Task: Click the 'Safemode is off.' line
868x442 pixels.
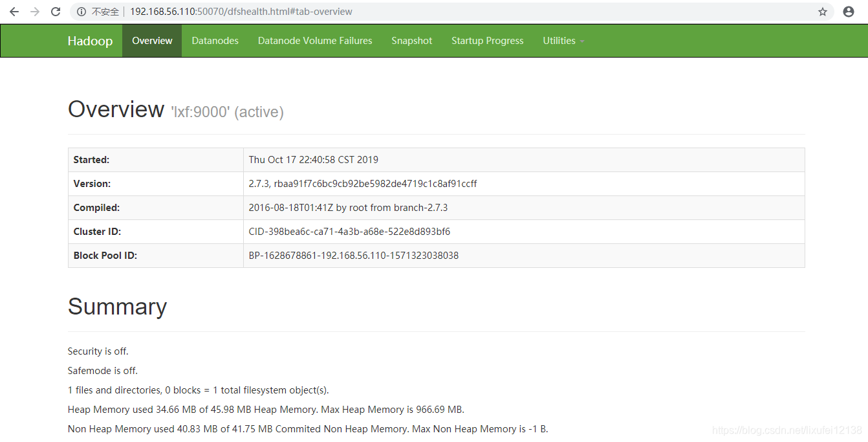Action: [x=103, y=371]
